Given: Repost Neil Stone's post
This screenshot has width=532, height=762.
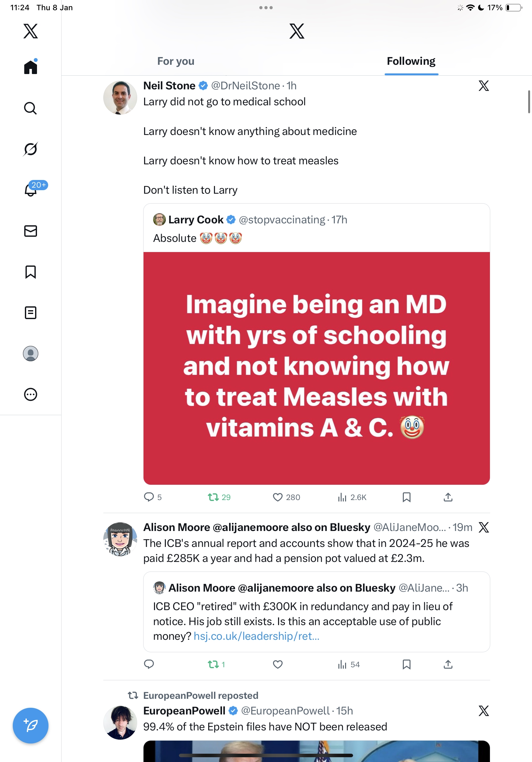Looking at the screenshot, I should 213,497.
